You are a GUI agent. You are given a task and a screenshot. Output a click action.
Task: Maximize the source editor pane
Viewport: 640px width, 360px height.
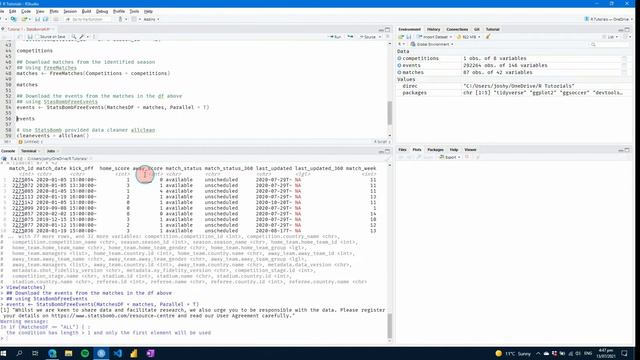387,29
